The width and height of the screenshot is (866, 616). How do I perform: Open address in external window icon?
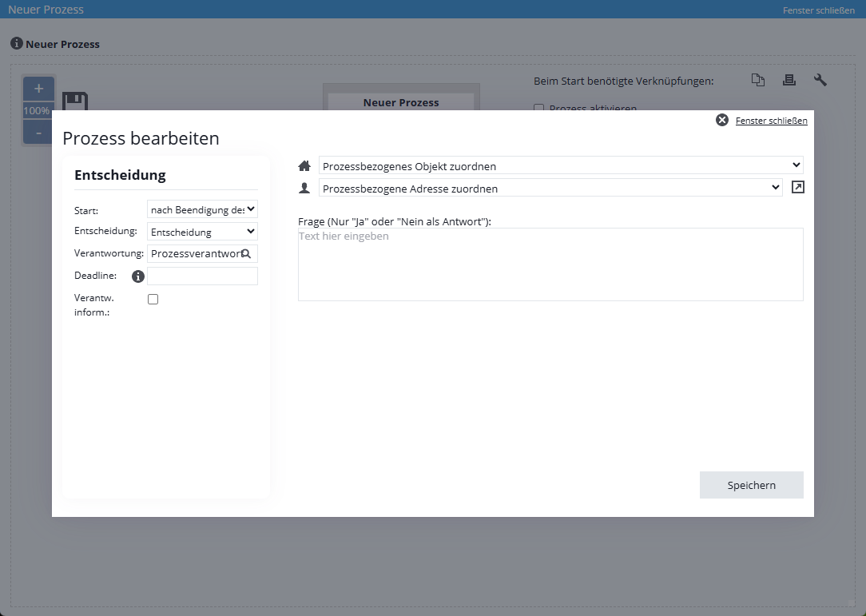pyautogui.click(x=797, y=187)
